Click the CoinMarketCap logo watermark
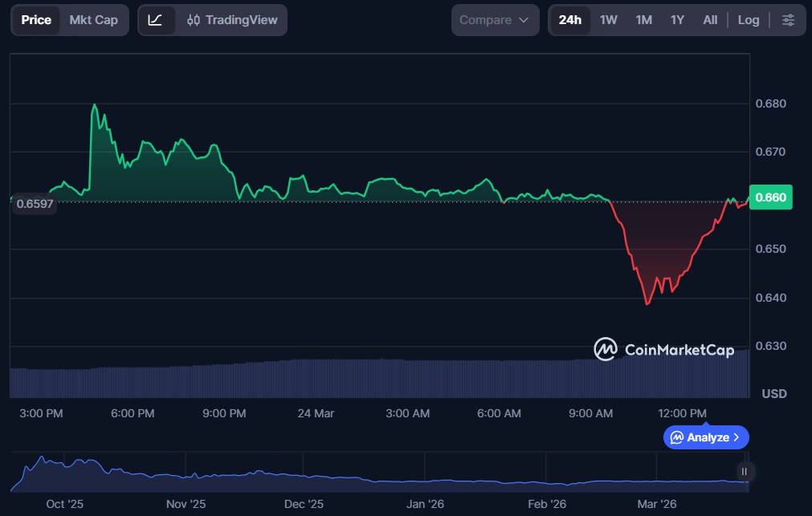812x516 pixels. pyautogui.click(x=663, y=349)
